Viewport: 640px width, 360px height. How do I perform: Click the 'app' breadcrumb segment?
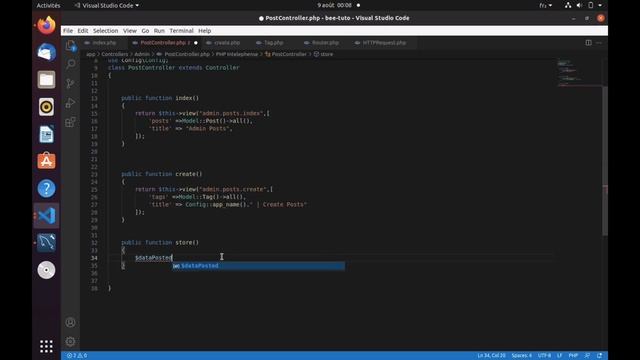point(90,54)
